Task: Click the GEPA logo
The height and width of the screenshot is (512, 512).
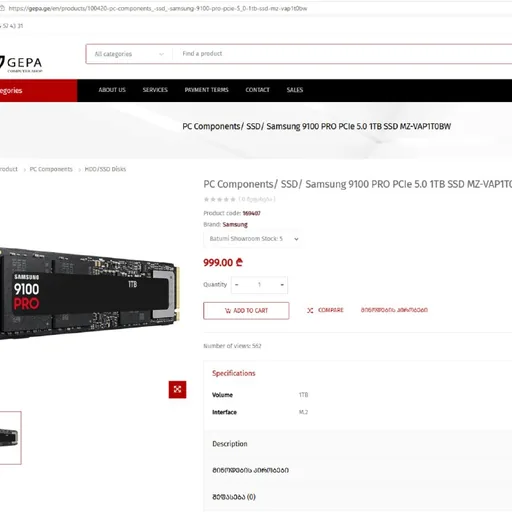Action: [x=21, y=63]
